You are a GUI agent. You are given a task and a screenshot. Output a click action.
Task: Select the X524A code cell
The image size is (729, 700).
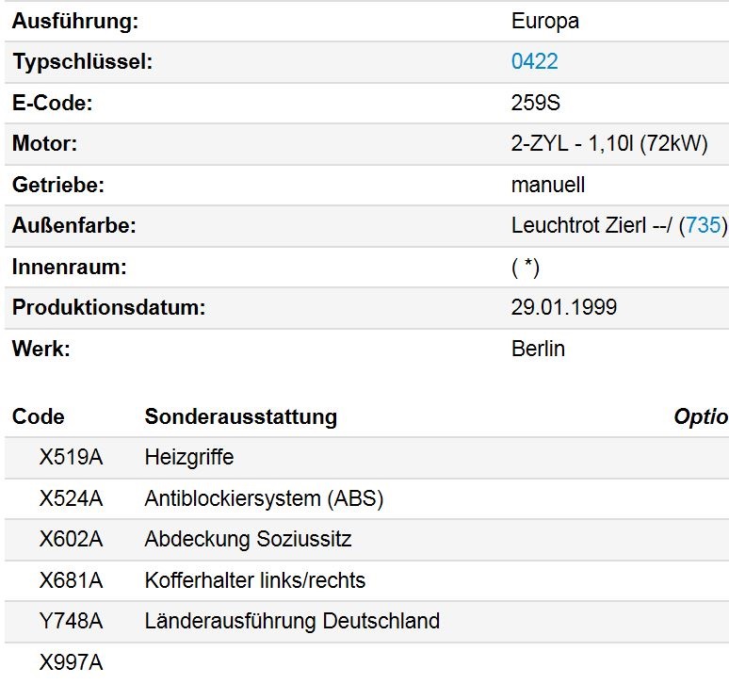pos(71,498)
